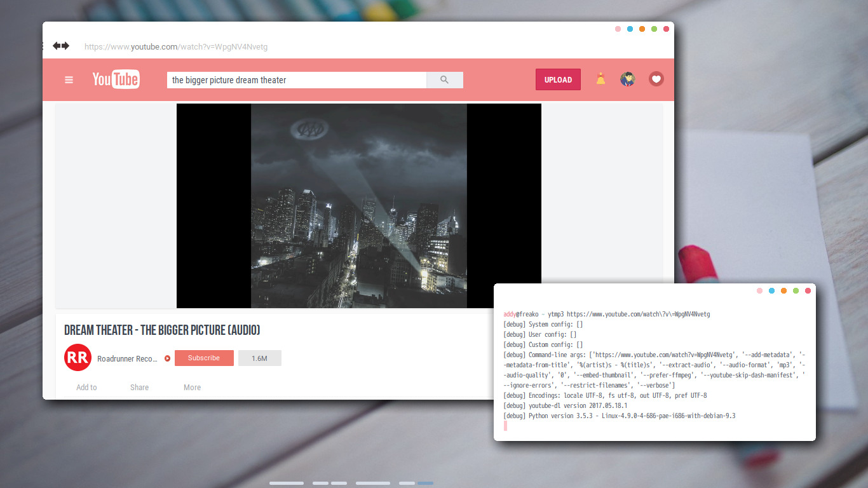Click the Python version 3.5.3 line

pyautogui.click(x=619, y=416)
